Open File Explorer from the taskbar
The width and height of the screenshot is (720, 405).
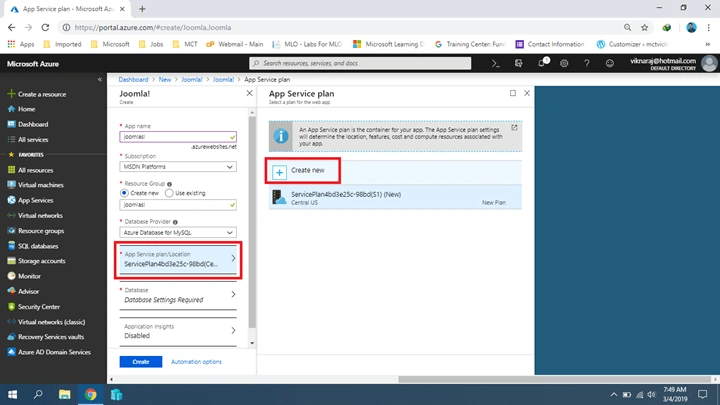point(65,394)
